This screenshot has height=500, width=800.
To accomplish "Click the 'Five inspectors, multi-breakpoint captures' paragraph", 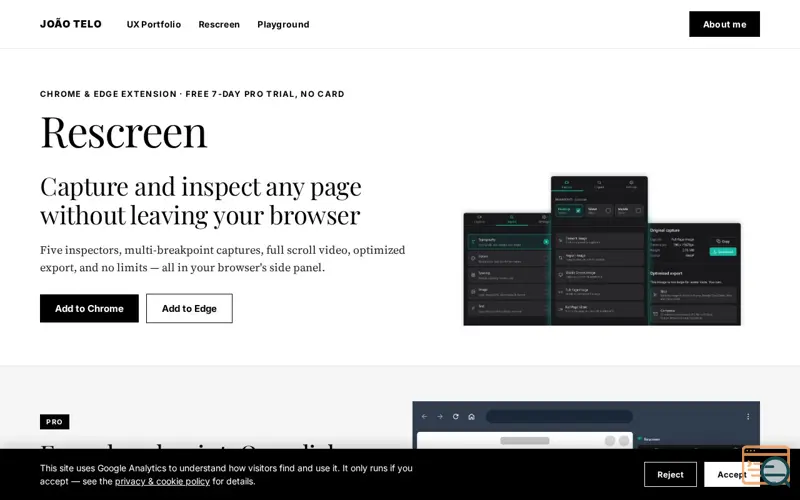I will (x=223, y=259).
